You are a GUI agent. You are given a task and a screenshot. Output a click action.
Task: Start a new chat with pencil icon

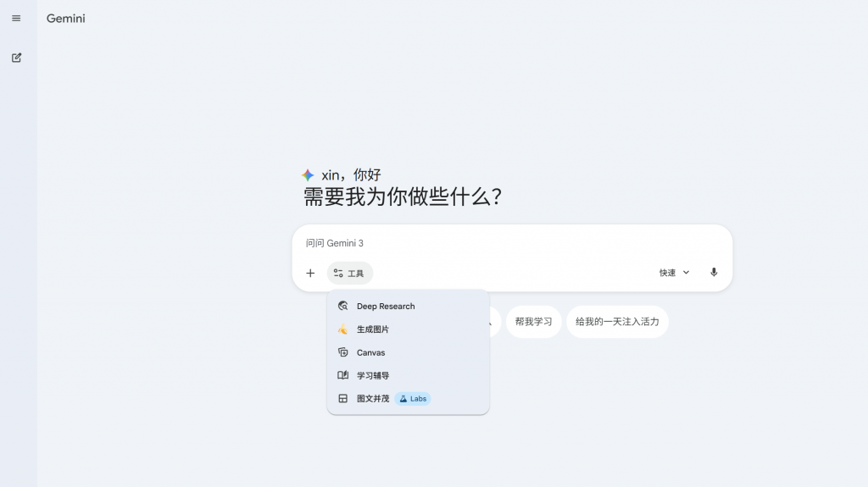pyautogui.click(x=16, y=58)
